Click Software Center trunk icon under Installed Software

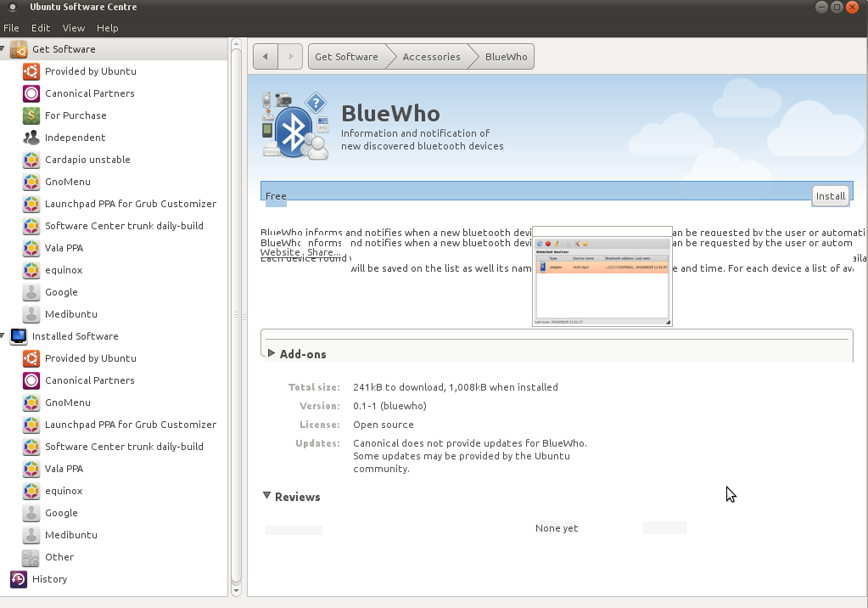(31, 447)
